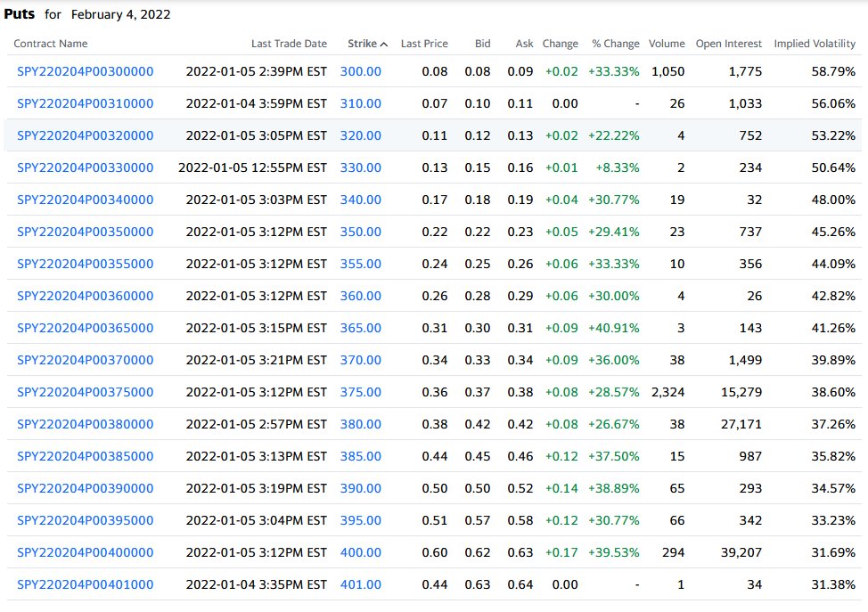Click the 15,279 open interest value
This screenshot has width=868, height=612.
pos(741,392)
